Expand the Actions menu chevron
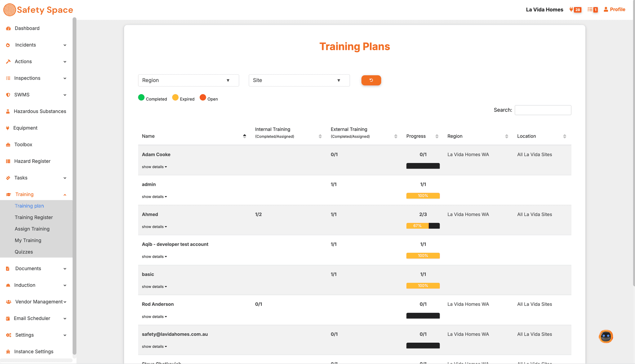This screenshot has width=635, height=364. pyautogui.click(x=65, y=62)
